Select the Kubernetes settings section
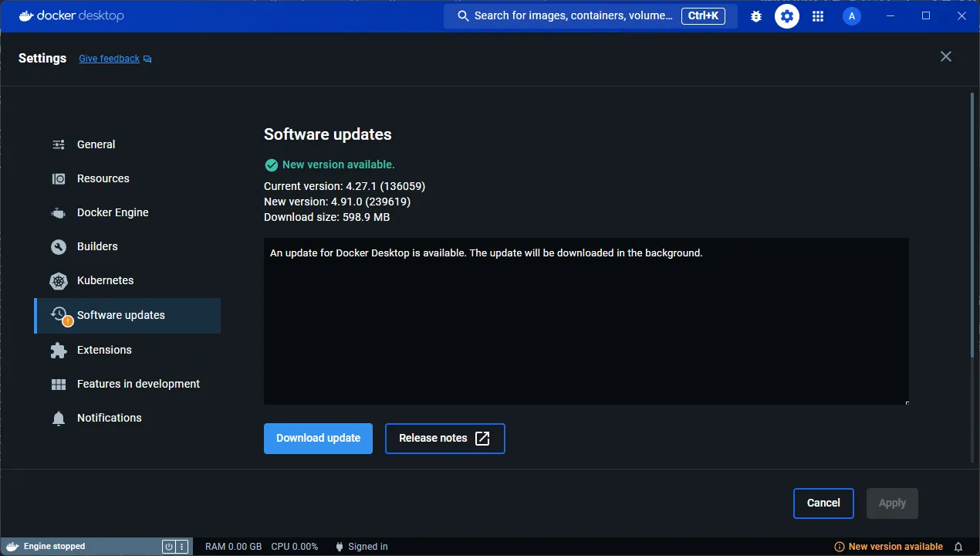The height and width of the screenshot is (556, 980). coord(127,280)
